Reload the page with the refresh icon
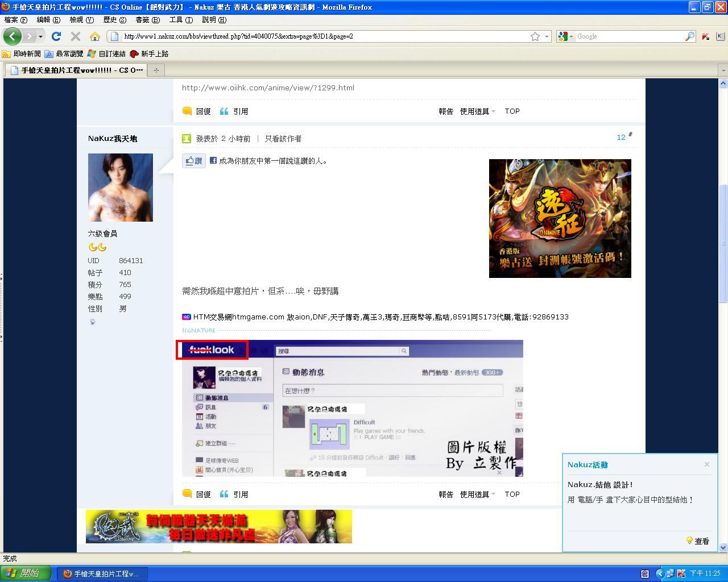This screenshot has height=582, width=728. click(56, 36)
